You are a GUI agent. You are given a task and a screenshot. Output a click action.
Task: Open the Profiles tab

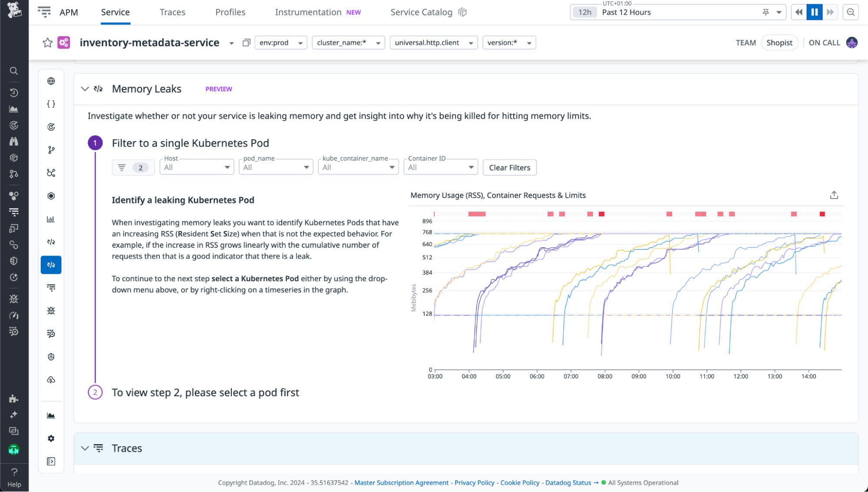tap(230, 12)
